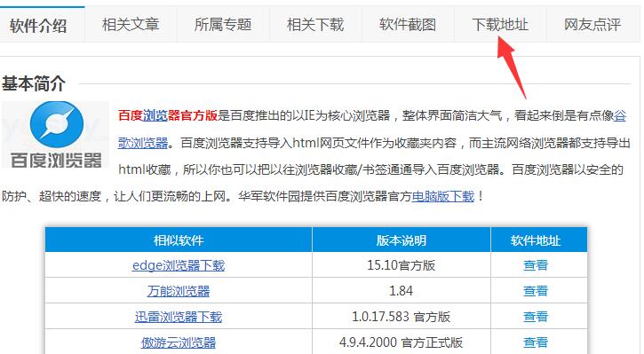
Task: View the 软件截图 tab
Action: pos(408,25)
